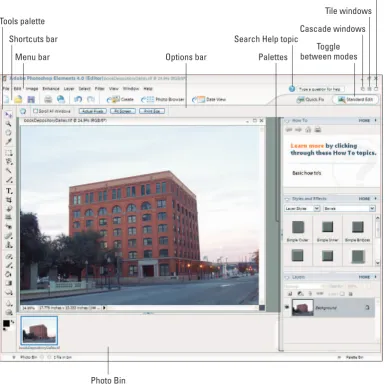Click the printer icon in How To palette
The height and width of the screenshot is (385, 385).
point(318,130)
